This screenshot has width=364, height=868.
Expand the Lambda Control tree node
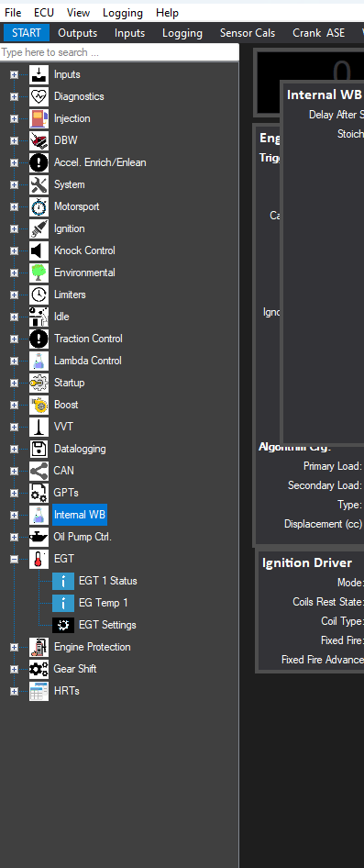pyautogui.click(x=14, y=361)
